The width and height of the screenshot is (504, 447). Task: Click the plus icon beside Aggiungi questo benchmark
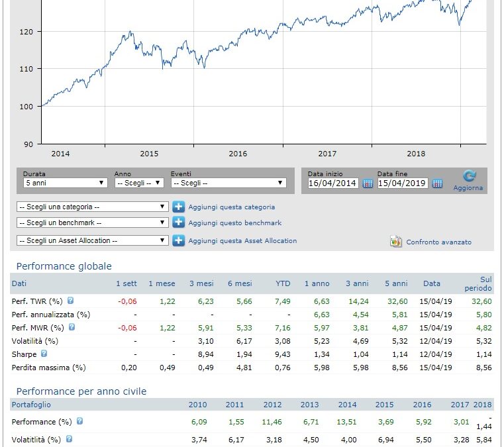[178, 223]
